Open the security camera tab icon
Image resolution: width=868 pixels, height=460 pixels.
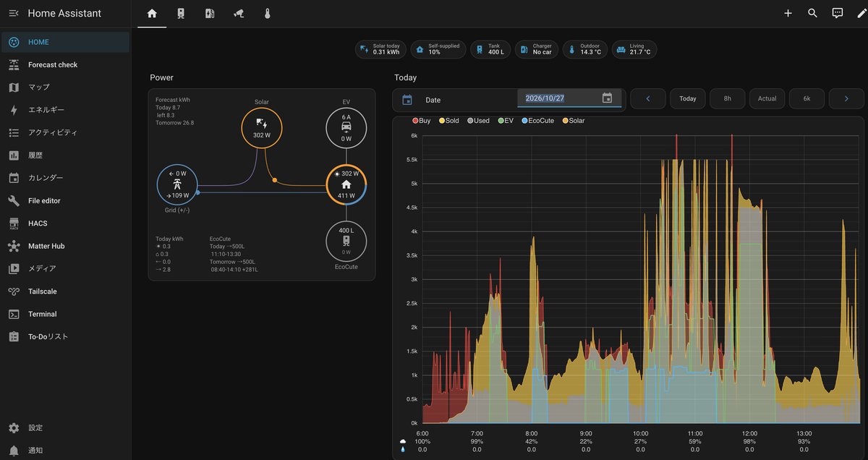tap(239, 14)
